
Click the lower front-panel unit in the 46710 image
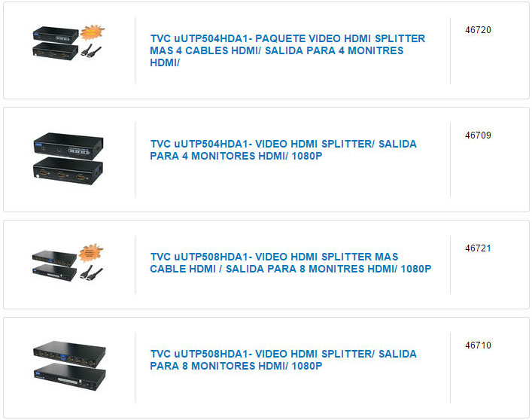pos(69,377)
